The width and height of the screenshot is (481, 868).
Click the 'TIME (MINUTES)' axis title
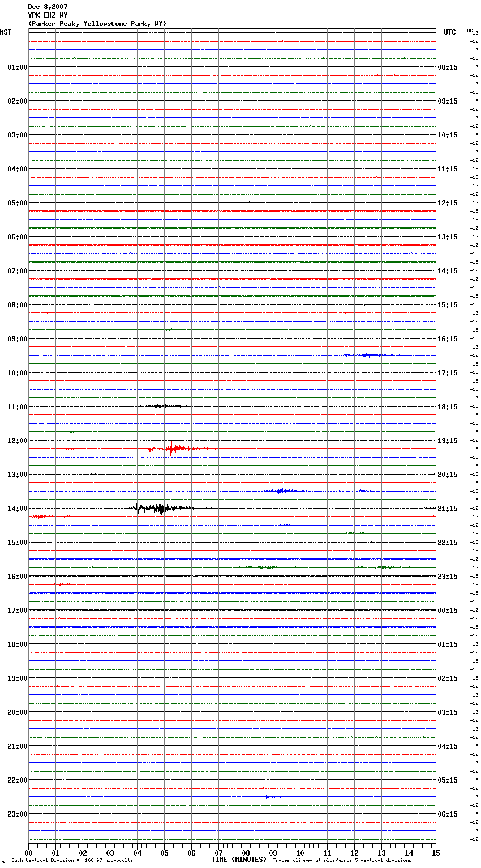tap(239, 860)
